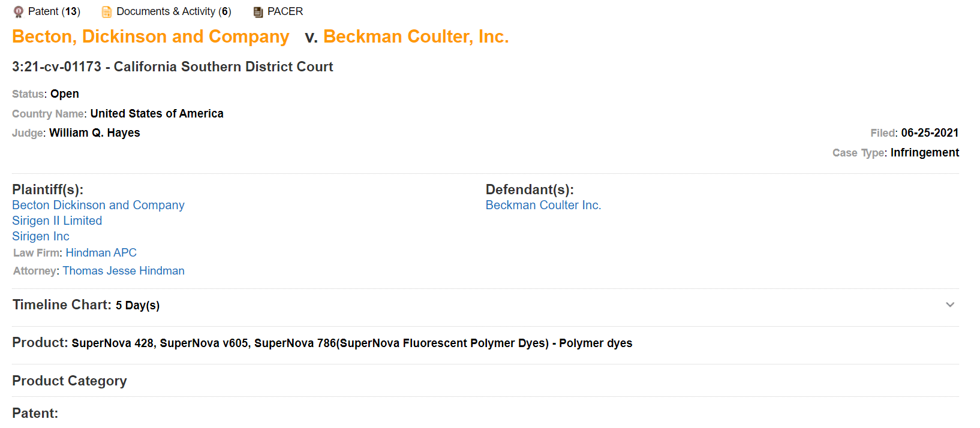
Task: Click the Beckman Coulter, Inc. title link
Action: point(416,36)
